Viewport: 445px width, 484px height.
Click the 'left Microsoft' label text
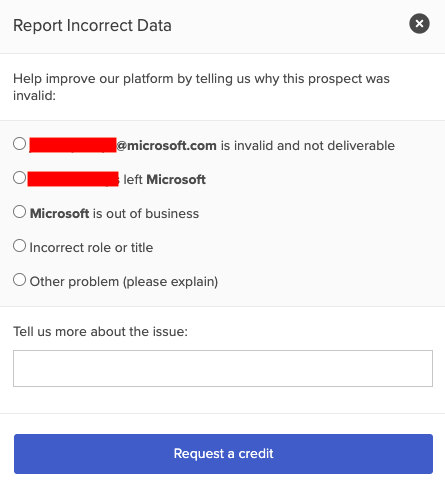164,180
